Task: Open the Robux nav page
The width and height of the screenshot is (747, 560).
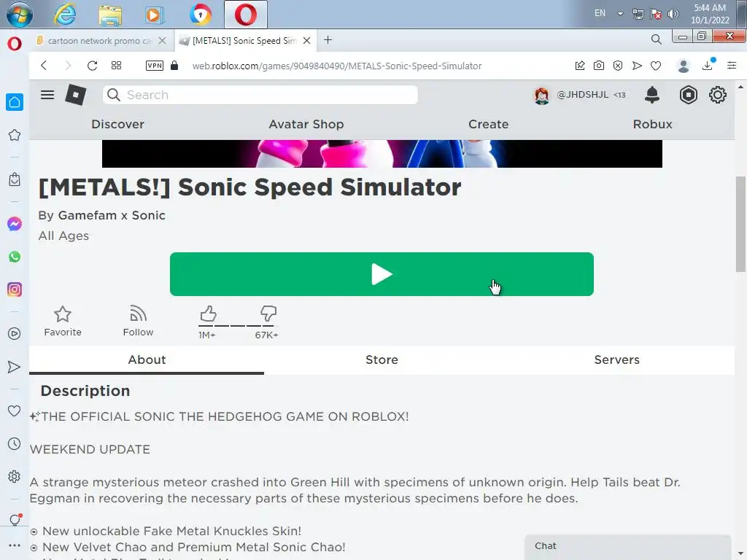Action: click(652, 124)
